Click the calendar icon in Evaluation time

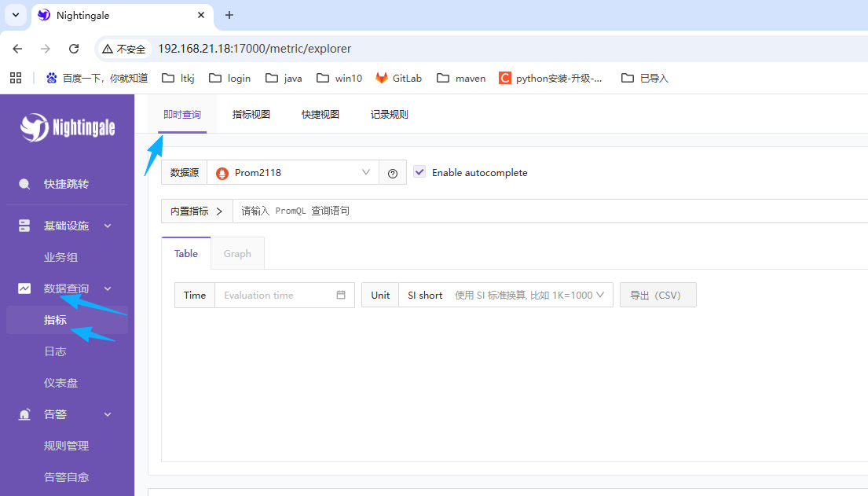pyautogui.click(x=341, y=295)
